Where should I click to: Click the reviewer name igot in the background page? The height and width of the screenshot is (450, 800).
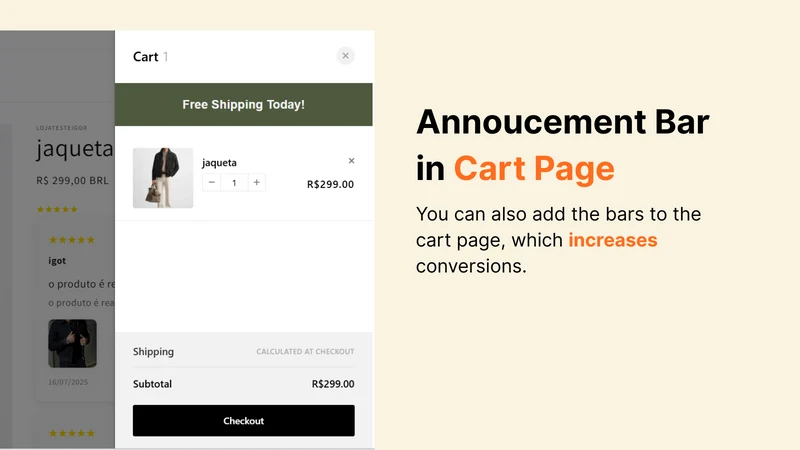[x=57, y=261]
